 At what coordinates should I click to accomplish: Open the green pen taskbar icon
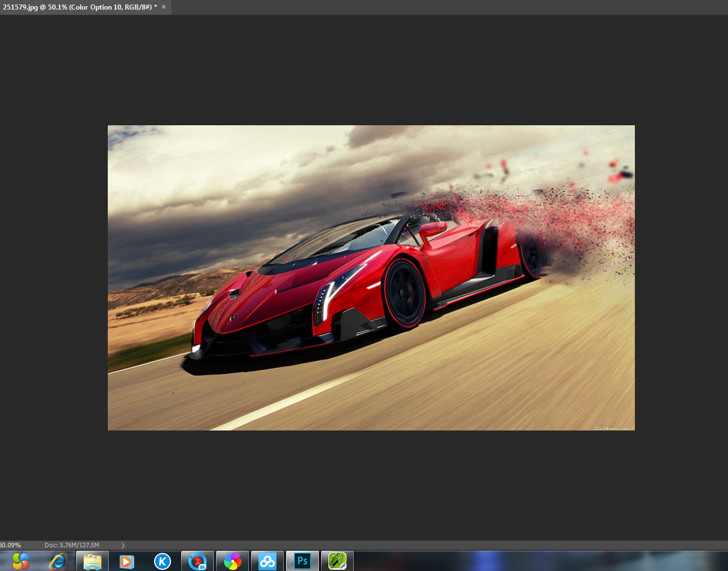tap(337, 561)
